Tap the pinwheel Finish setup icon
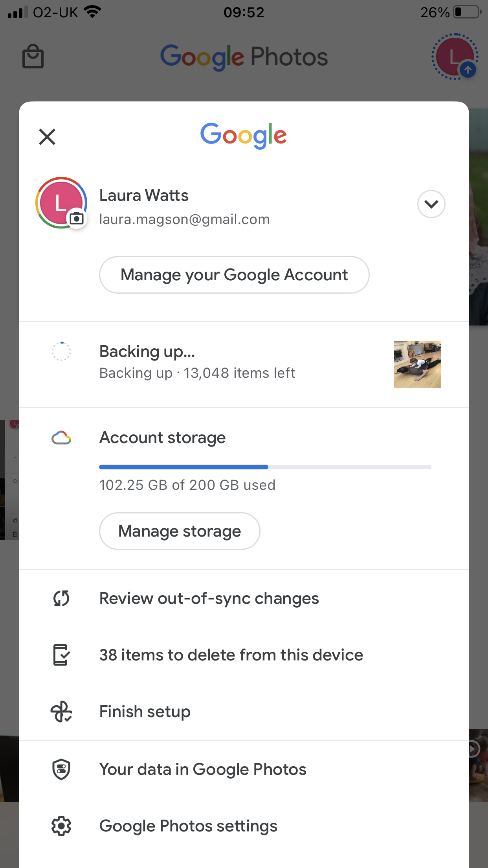 pyautogui.click(x=61, y=712)
